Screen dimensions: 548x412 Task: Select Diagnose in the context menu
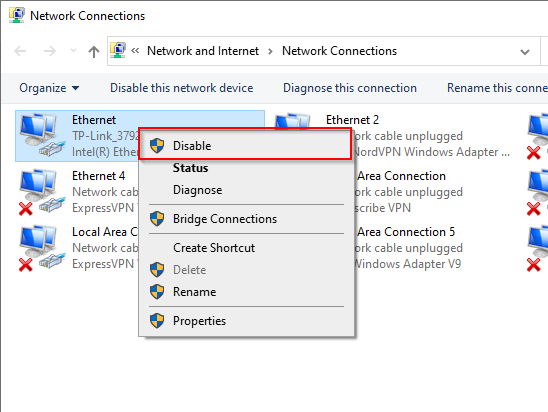pyautogui.click(x=197, y=190)
